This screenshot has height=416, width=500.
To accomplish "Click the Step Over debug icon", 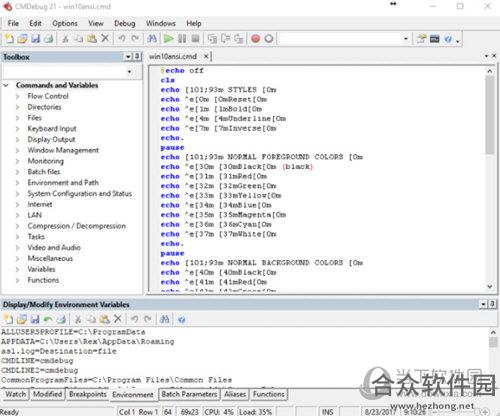I will [225, 39].
